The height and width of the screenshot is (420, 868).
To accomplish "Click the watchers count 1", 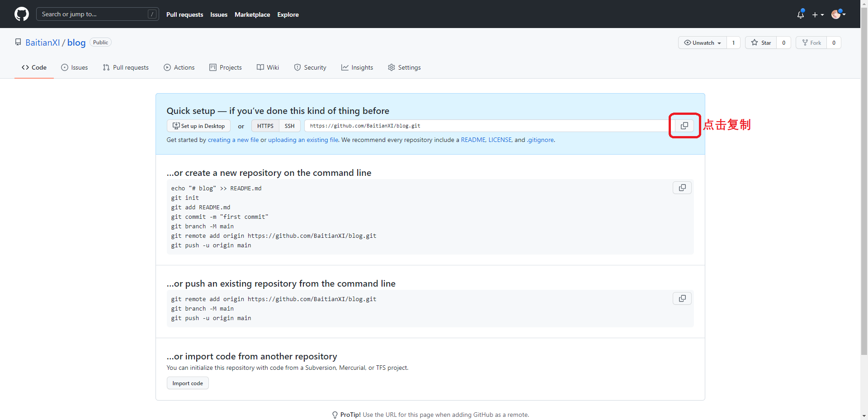I will click(733, 42).
